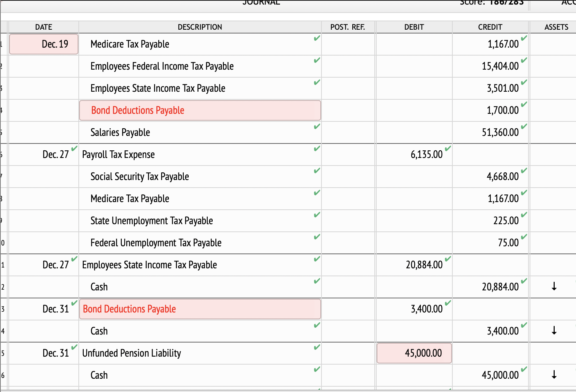Click the down arrow beside Cash 45,000.00
Viewport: 576px width, 392px height.
pyautogui.click(x=554, y=375)
